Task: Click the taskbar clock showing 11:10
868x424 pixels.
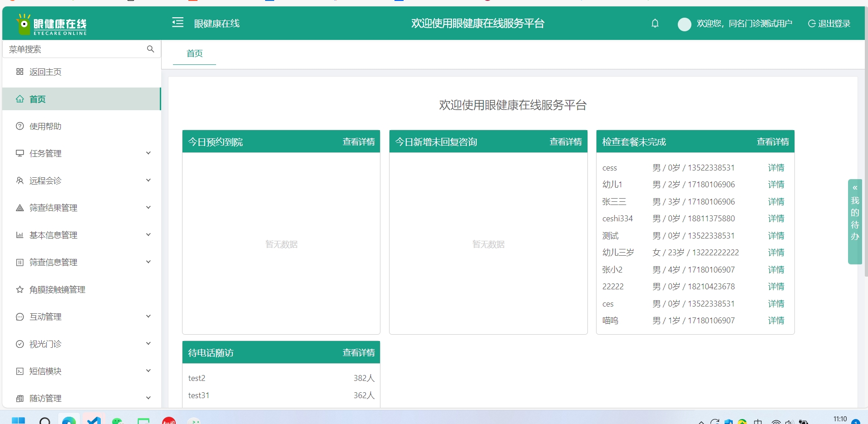Action: click(x=840, y=419)
